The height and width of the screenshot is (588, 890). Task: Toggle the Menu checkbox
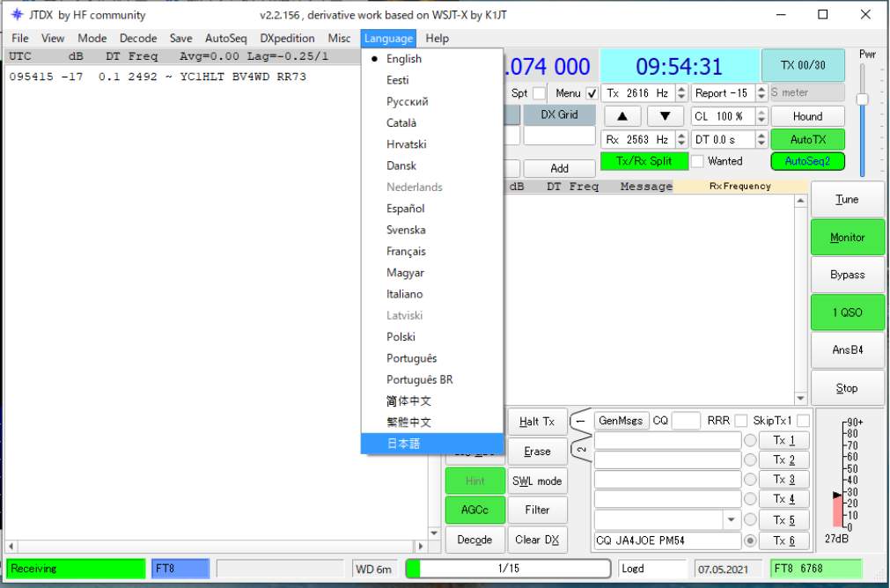(592, 93)
